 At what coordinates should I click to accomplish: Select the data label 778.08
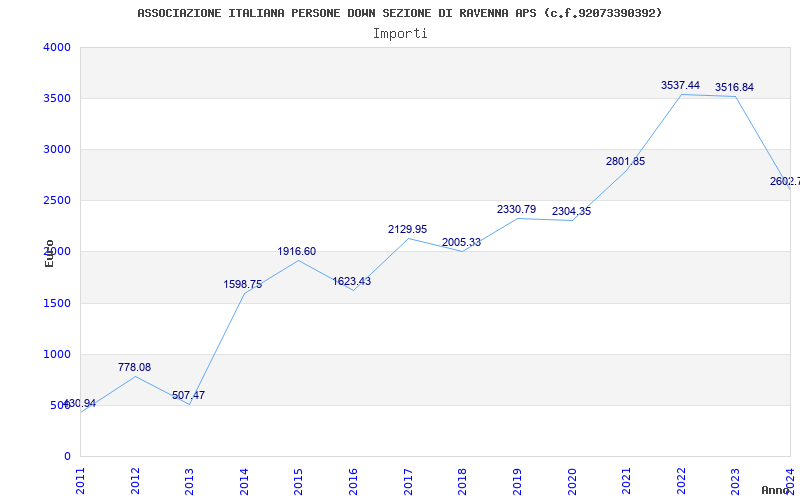(x=134, y=367)
